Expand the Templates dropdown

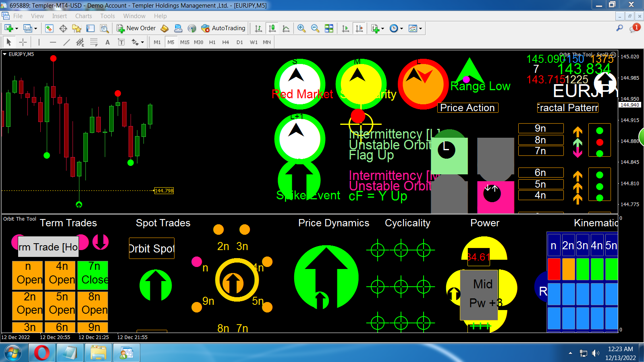[420, 28]
